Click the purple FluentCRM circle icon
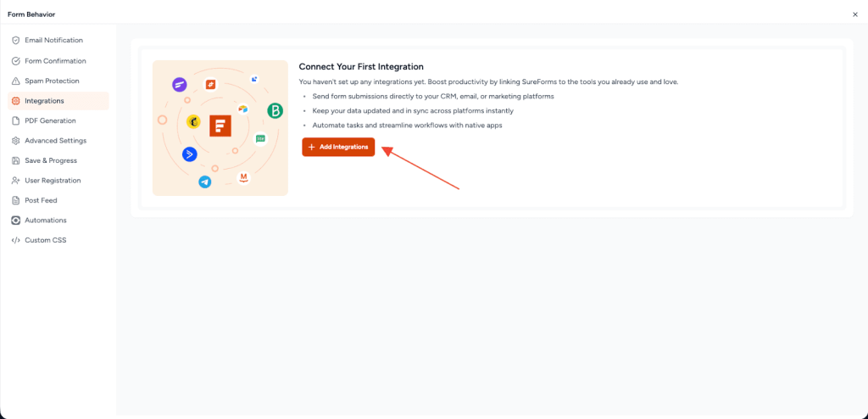The image size is (868, 419). (x=180, y=85)
